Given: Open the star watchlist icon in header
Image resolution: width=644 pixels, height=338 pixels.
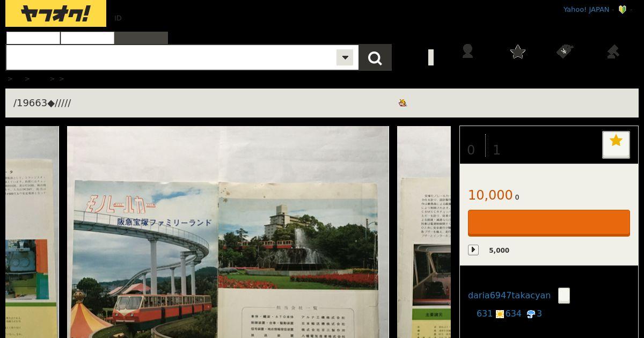Looking at the screenshot, I should 517,52.
